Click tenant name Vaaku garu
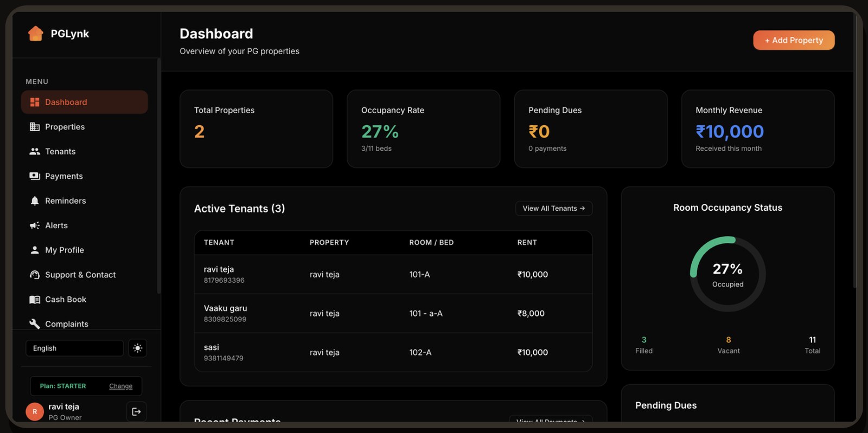868x433 pixels. click(x=225, y=308)
